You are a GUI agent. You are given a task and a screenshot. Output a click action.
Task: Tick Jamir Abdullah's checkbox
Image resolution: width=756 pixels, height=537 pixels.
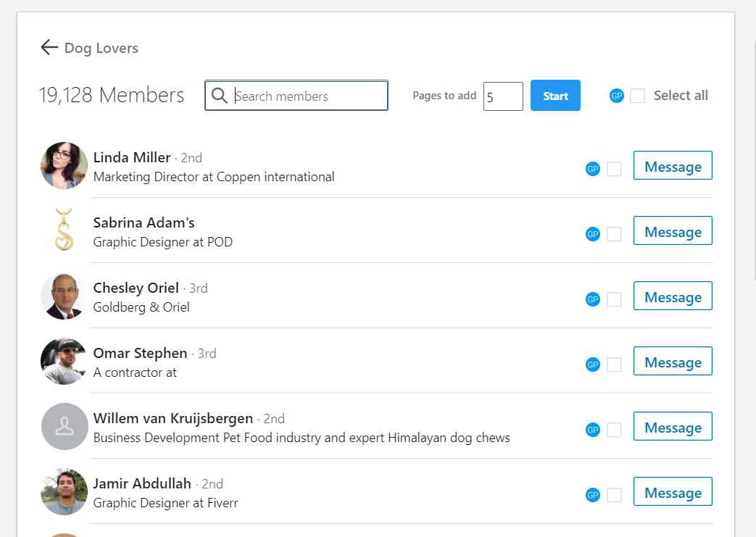pos(614,495)
